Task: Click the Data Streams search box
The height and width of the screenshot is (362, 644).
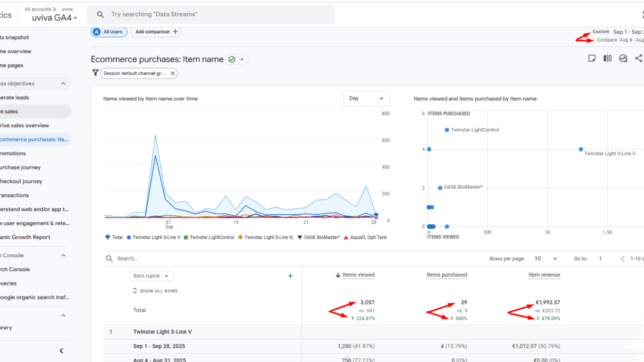Action: [x=211, y=15]
